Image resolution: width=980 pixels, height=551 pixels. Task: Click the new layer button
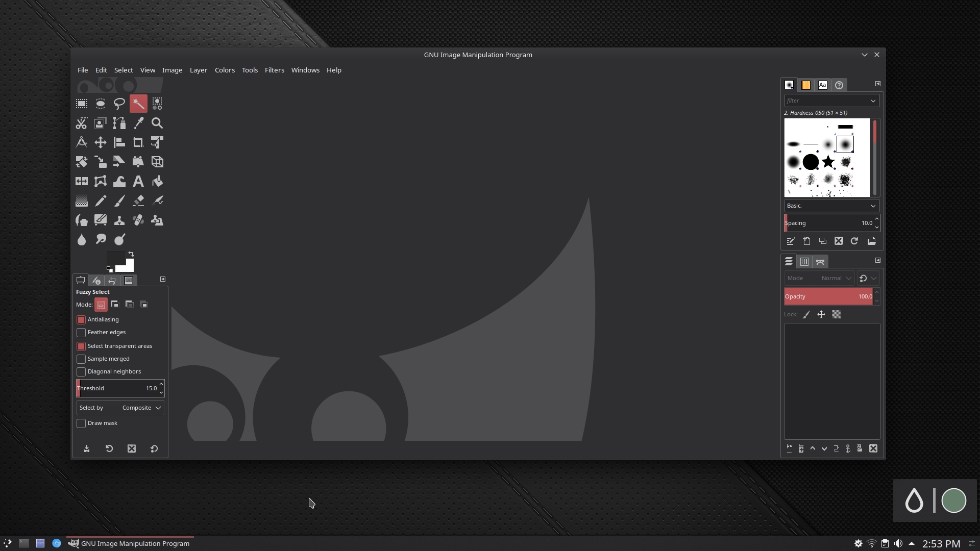pos(789,448)
